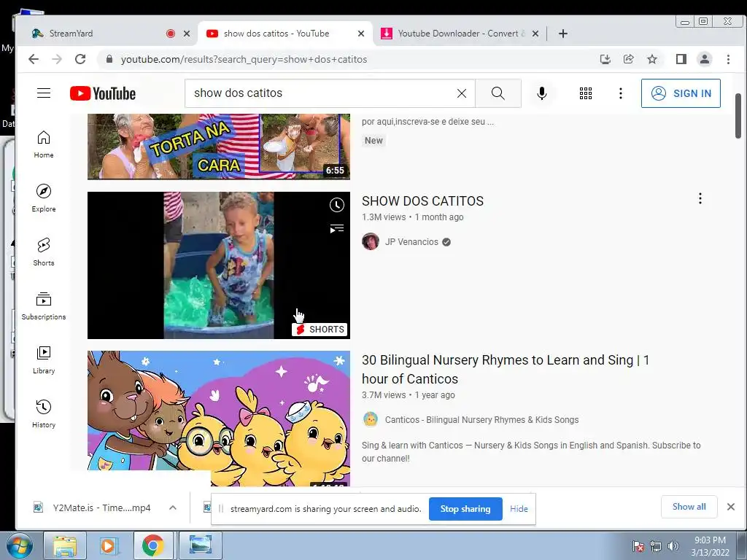Open a new browser tab
This screenshot has width=747, height=560.
click(562, 34)
